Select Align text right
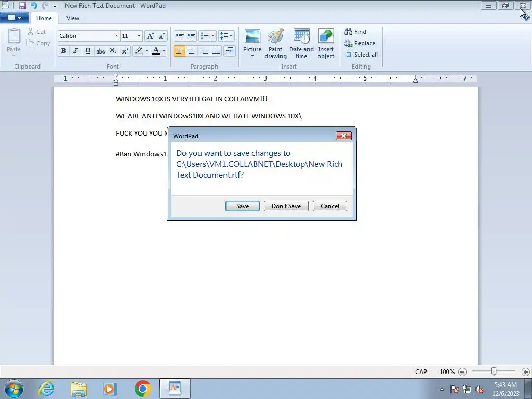This screenshot has height=399, width=532. 204,51
